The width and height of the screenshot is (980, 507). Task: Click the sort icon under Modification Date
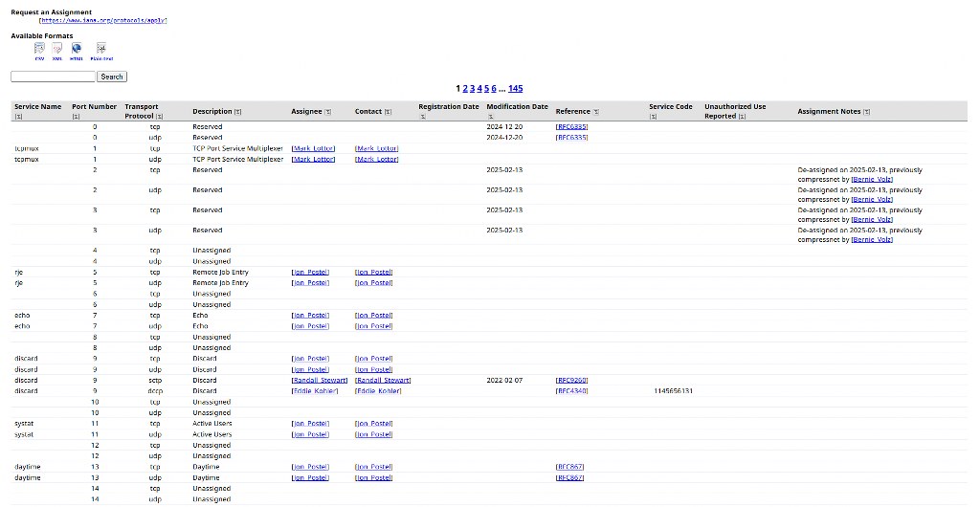[x=491, y=116]
